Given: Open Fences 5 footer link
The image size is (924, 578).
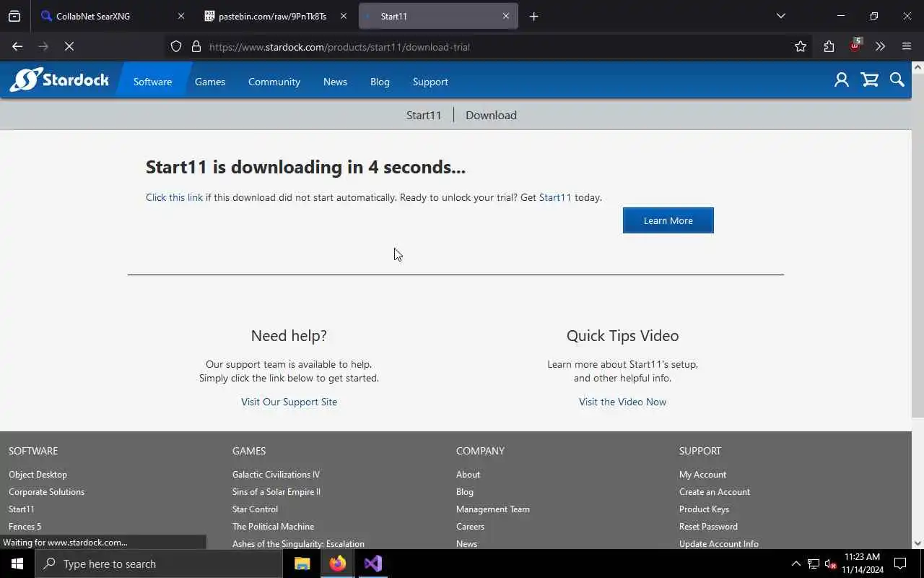Looking at the screenshot, I should pos(25,527).
